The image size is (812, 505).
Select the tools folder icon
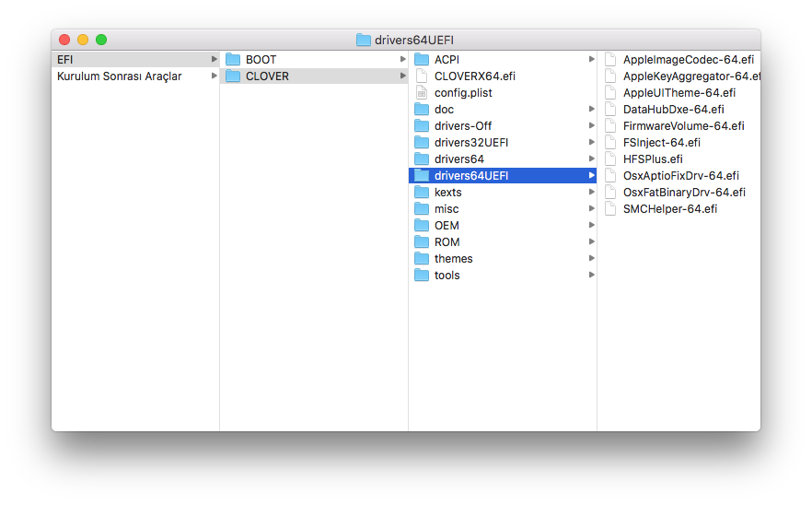pyautogui.click(x=422, y=276)
